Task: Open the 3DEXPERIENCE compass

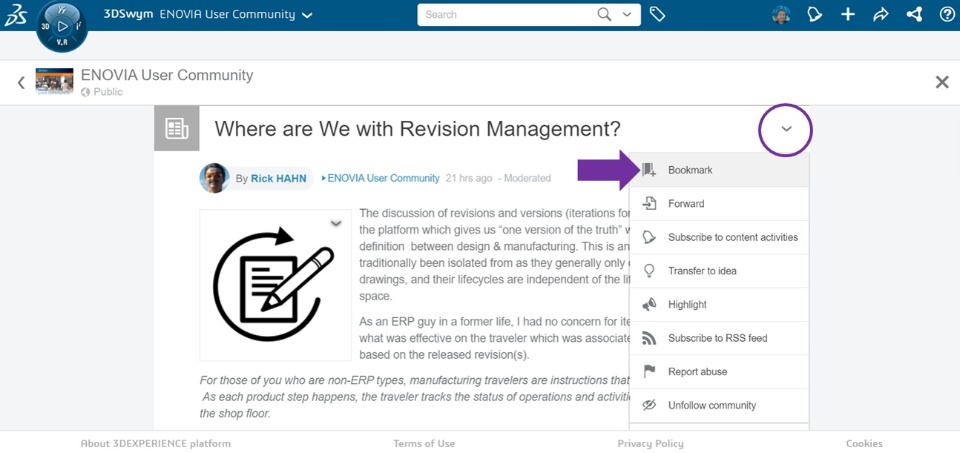Action: click(61, 26)
